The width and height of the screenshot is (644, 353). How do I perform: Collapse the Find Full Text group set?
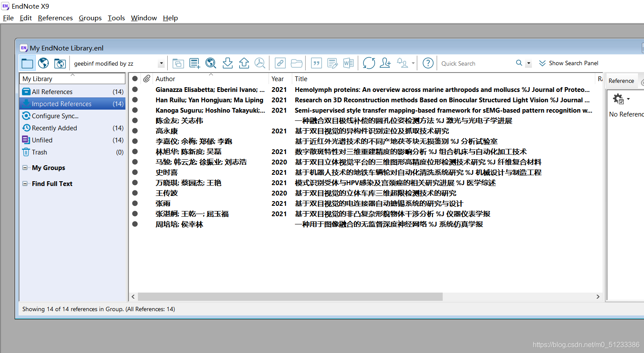click(25, 183)
